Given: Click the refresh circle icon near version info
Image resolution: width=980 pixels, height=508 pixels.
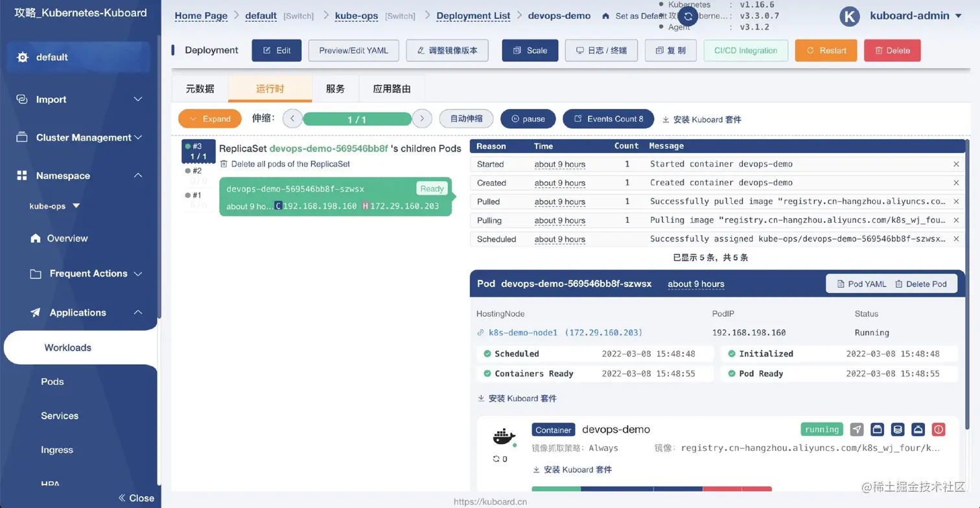Looking at the screenshot, I should (x=688, y=17).
